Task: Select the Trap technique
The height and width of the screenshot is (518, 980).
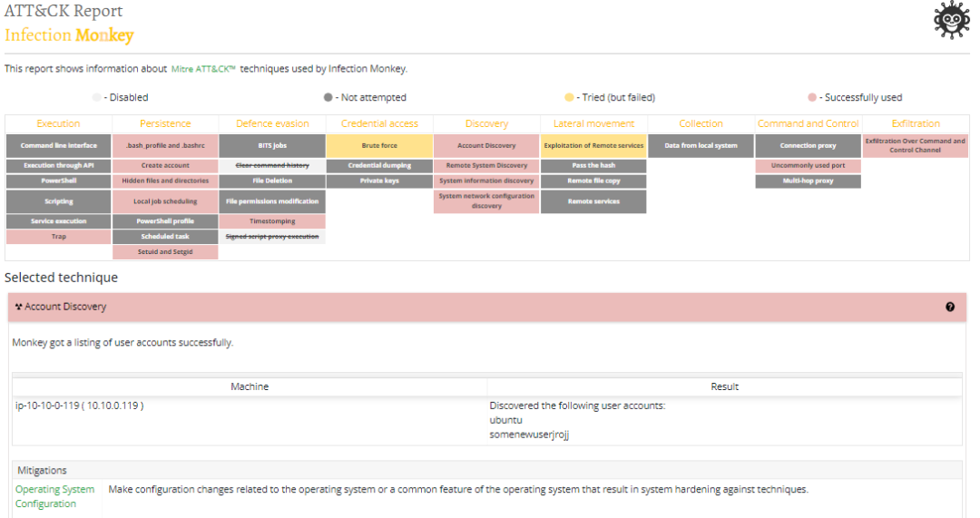Action: click(59, 236)
